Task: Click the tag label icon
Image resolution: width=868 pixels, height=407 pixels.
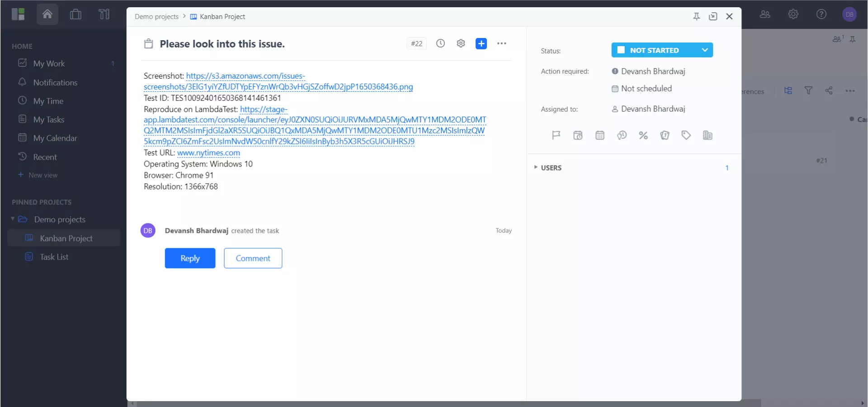Action: coord(686,135)
